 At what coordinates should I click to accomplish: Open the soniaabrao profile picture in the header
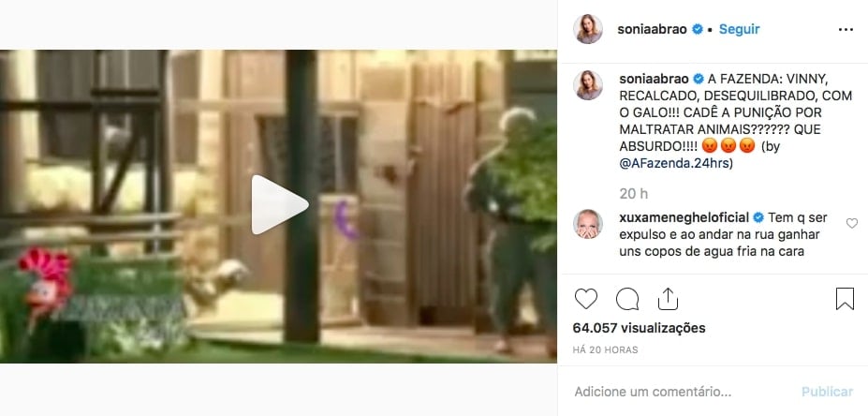(588, 29)
